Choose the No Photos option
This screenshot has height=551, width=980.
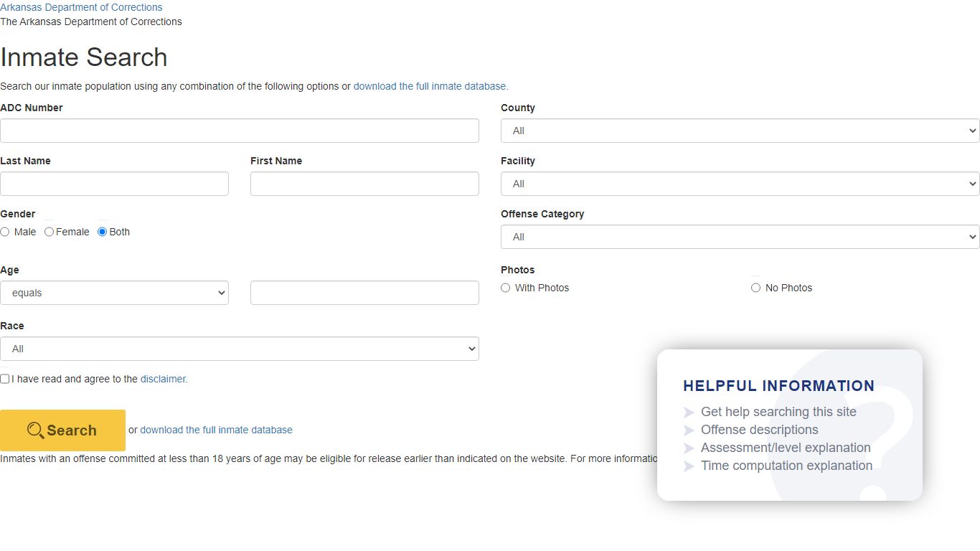click(x=755, y=288)
